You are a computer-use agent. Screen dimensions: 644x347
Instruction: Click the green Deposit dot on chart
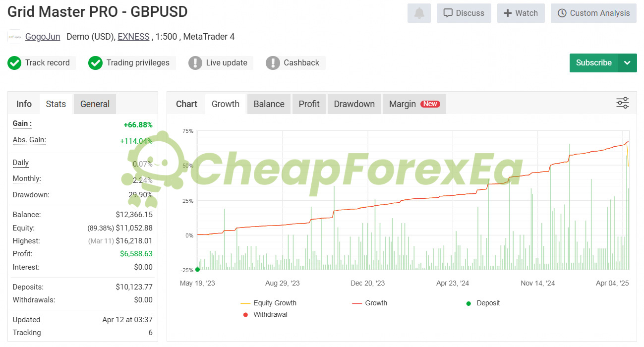point(197,269)
